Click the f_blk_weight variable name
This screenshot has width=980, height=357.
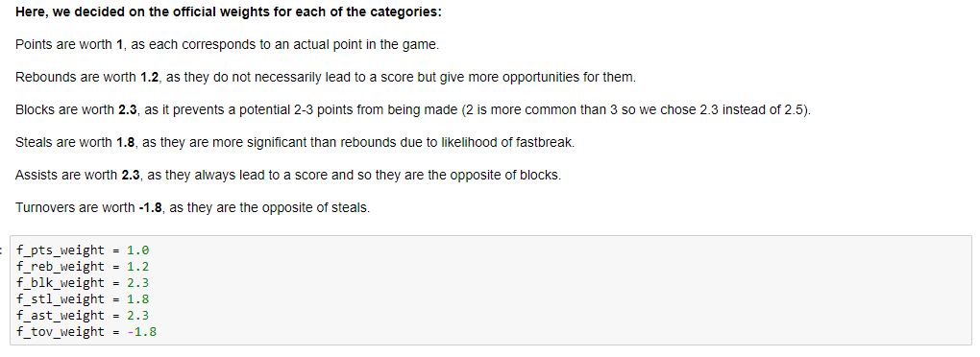[x=61, y=283]
